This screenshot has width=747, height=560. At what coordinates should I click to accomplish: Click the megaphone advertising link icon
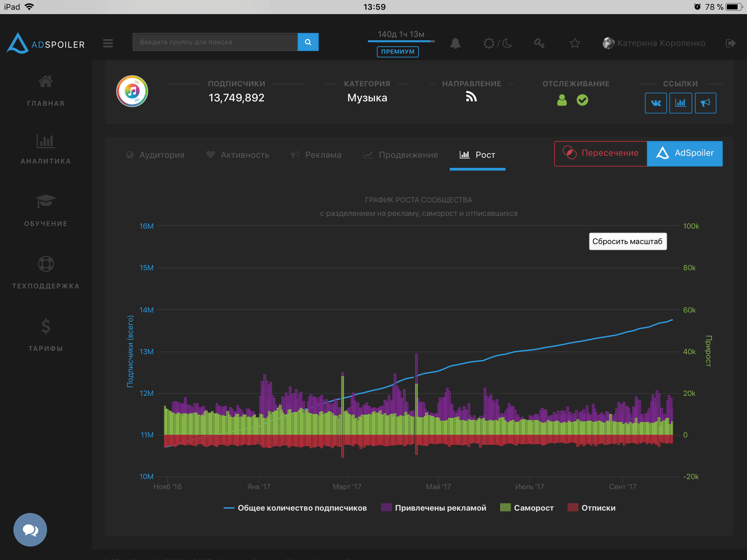coord(705,103)
